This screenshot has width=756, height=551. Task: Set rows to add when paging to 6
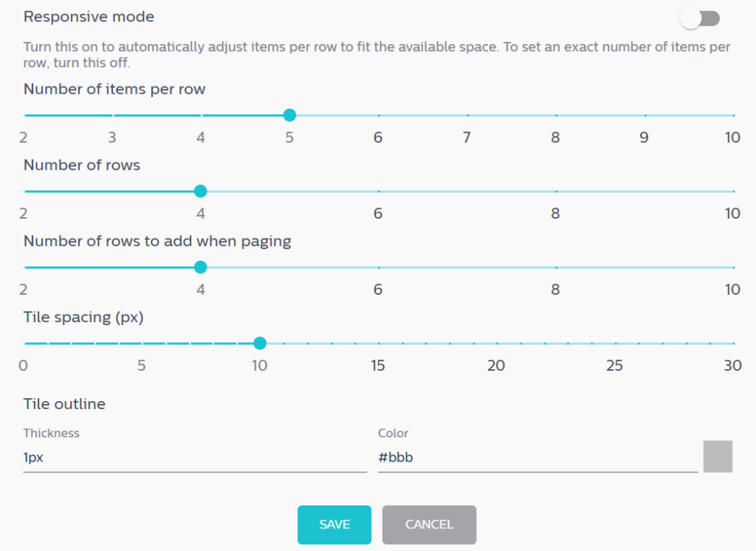379,267
